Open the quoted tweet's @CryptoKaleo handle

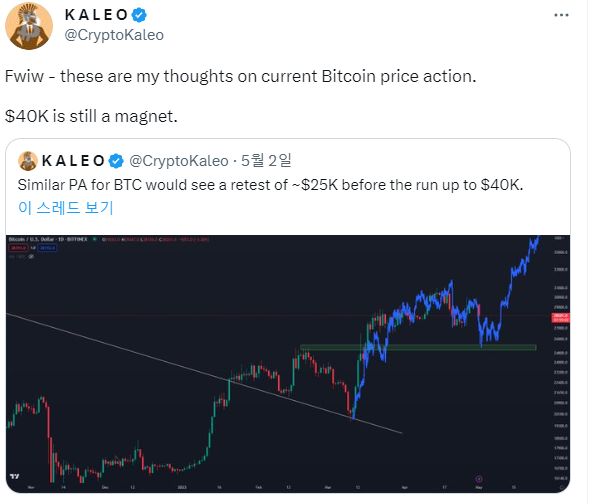pyautogui.click(x=177, y=160)
